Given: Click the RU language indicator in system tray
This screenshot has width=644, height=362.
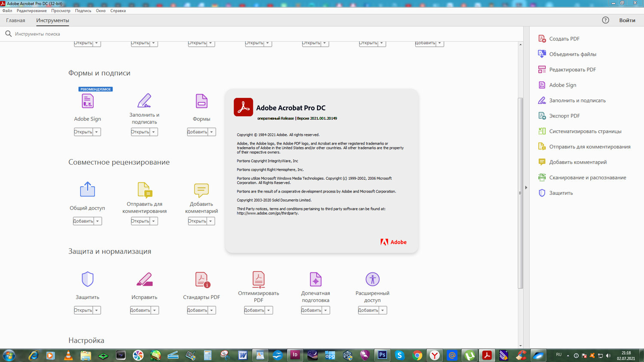Looking at the screenshot, I should (559, 355).
